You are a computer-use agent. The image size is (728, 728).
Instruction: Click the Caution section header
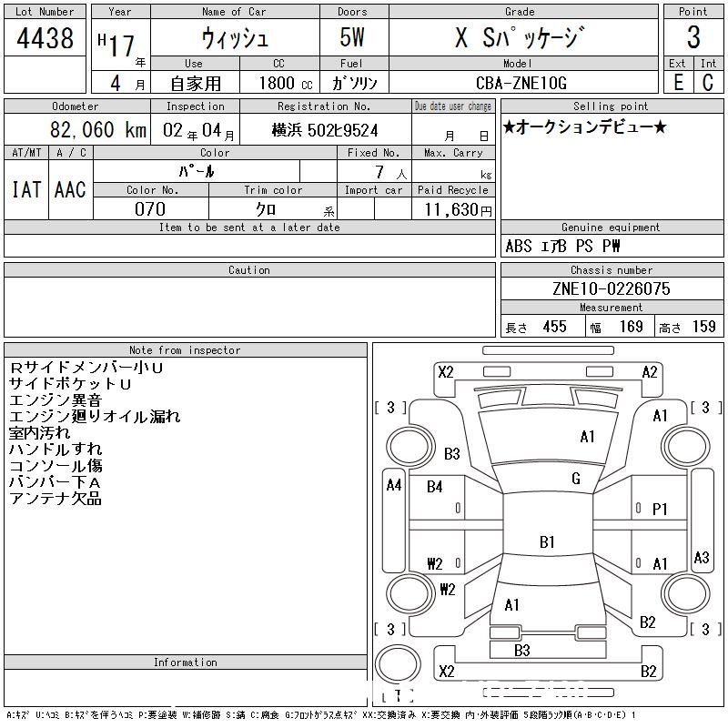(x=249, y=269)
